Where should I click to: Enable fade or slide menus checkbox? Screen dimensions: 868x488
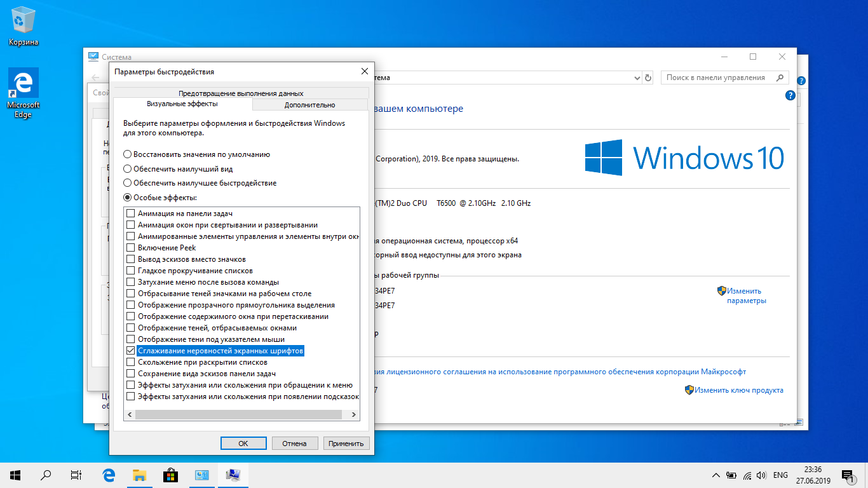pyautogui.click(x=131, y=385)
